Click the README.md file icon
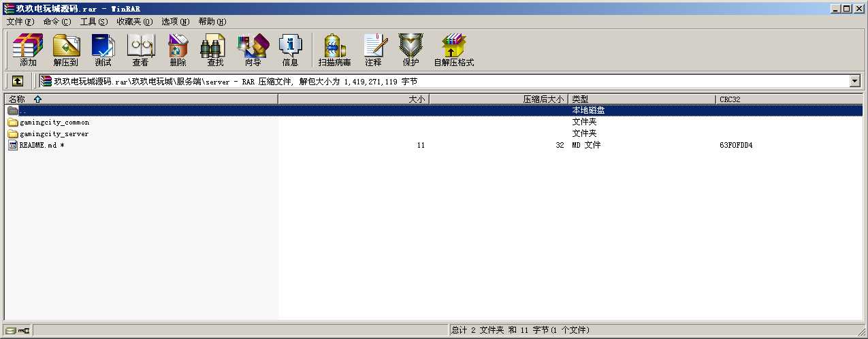 pyautogui.click(x=13, y=145)
